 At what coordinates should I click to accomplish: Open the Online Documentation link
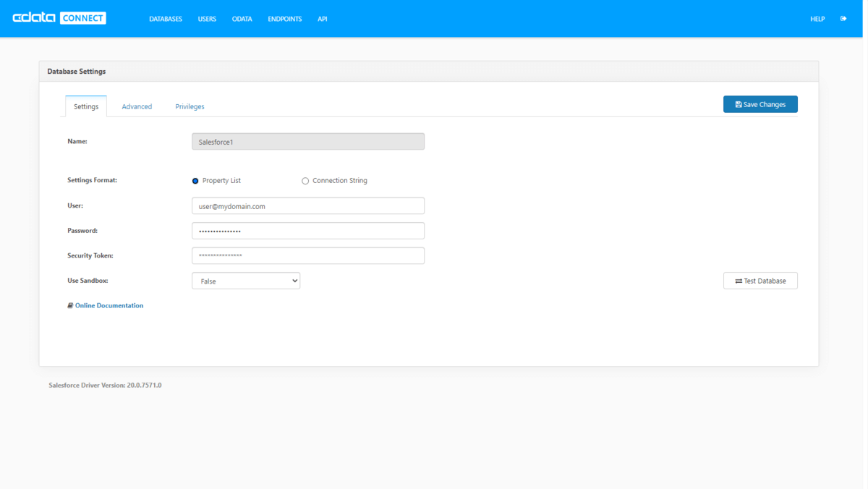[106, 305]
